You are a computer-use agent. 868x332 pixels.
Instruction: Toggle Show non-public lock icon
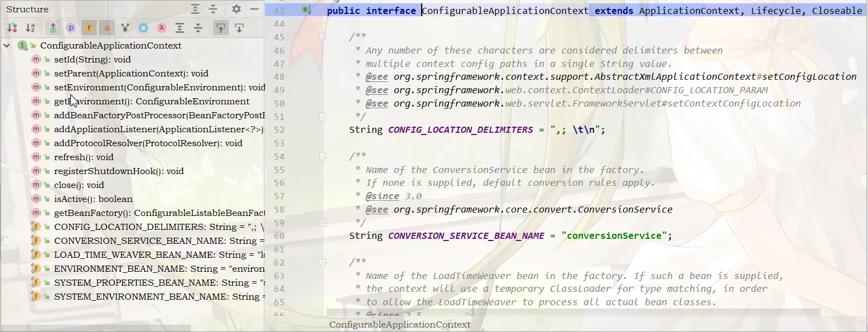tap(107, 28)
